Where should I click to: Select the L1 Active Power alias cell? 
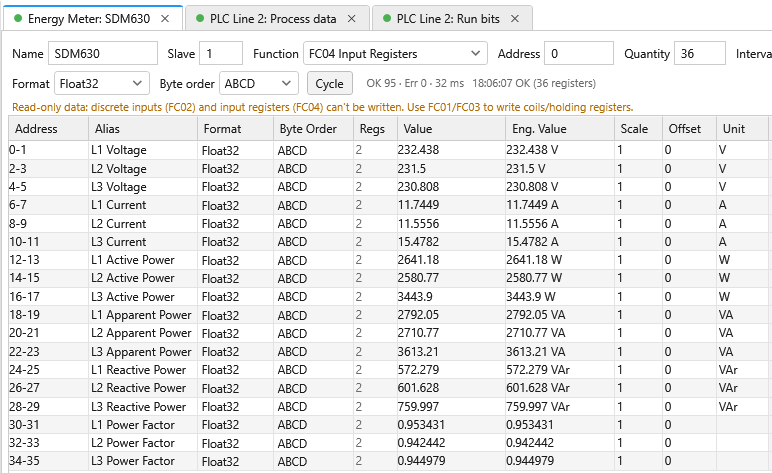[x=143, y=260]
